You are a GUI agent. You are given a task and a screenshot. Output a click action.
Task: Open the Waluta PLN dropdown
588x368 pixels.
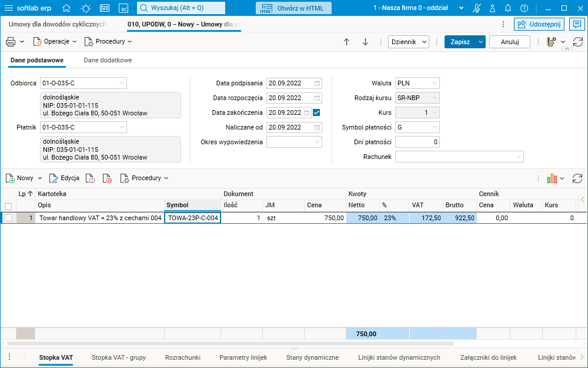click(x=435, y=83)
